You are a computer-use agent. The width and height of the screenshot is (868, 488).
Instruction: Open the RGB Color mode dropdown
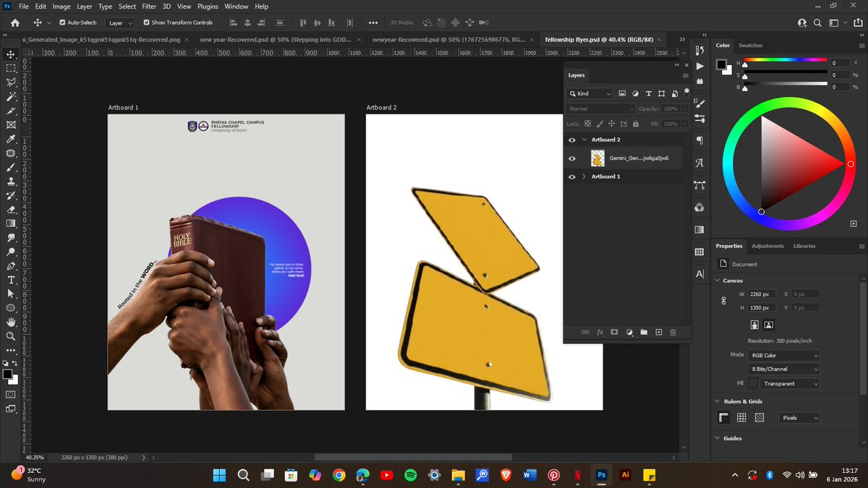pyautogui.click(x=784, y=355)
